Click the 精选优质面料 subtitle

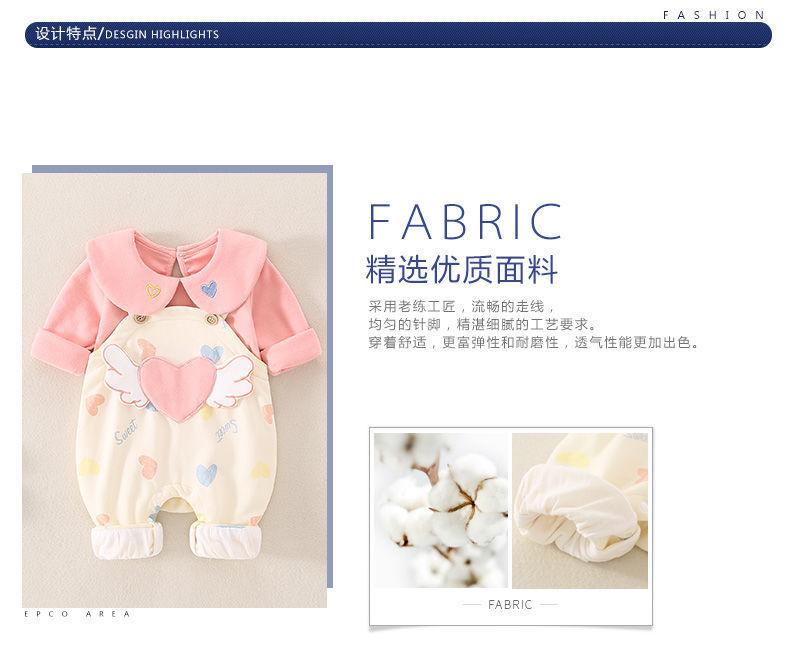[462, 270]
